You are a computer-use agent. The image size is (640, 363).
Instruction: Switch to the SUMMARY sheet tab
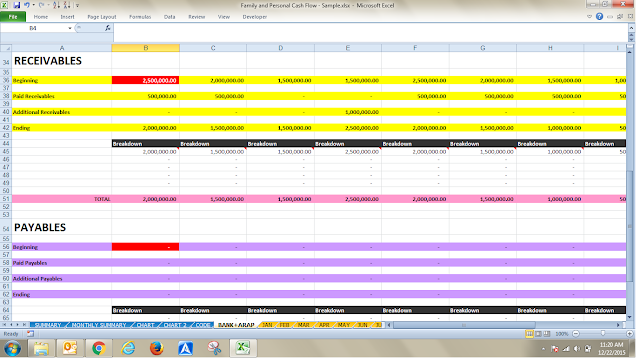[x=48, y=325]
